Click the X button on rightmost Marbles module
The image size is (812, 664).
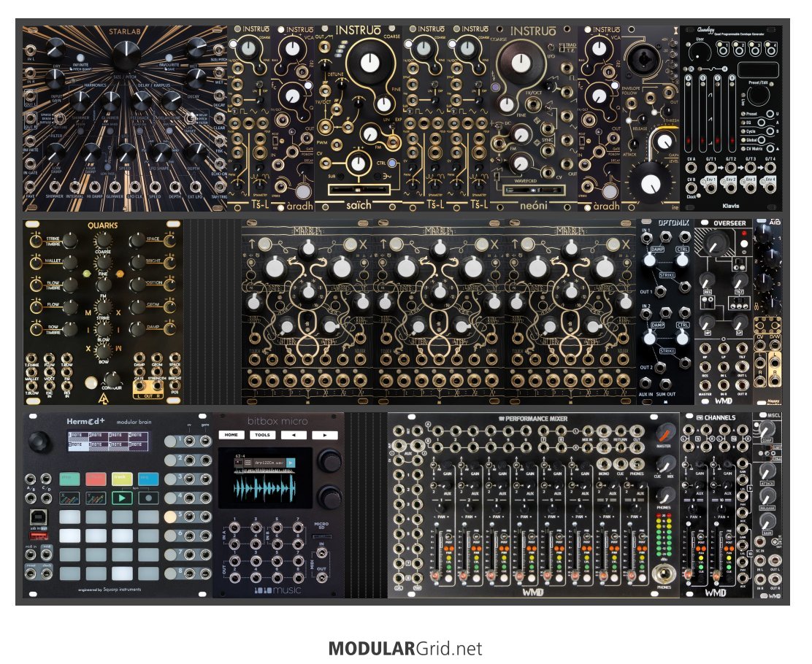(613, 244)
